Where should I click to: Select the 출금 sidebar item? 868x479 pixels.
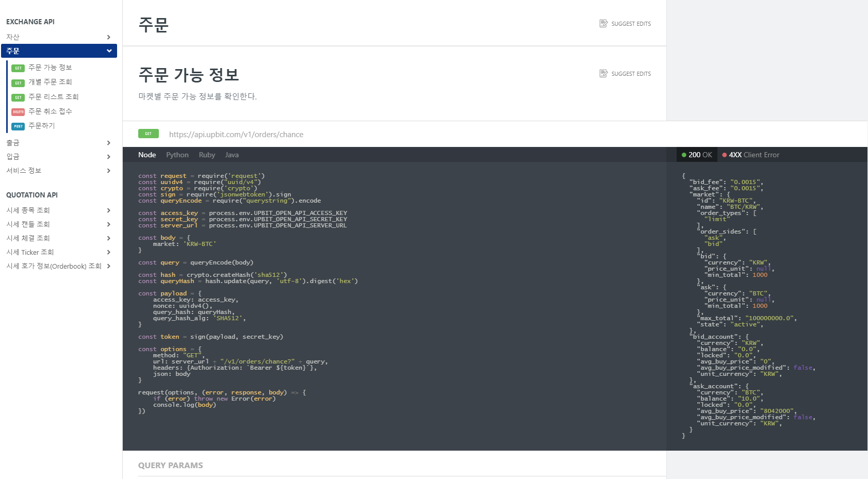tap(59, 143)
